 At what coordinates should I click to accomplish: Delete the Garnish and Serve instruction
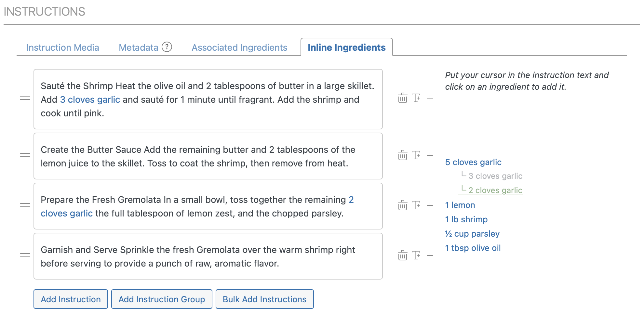point(402,255)
